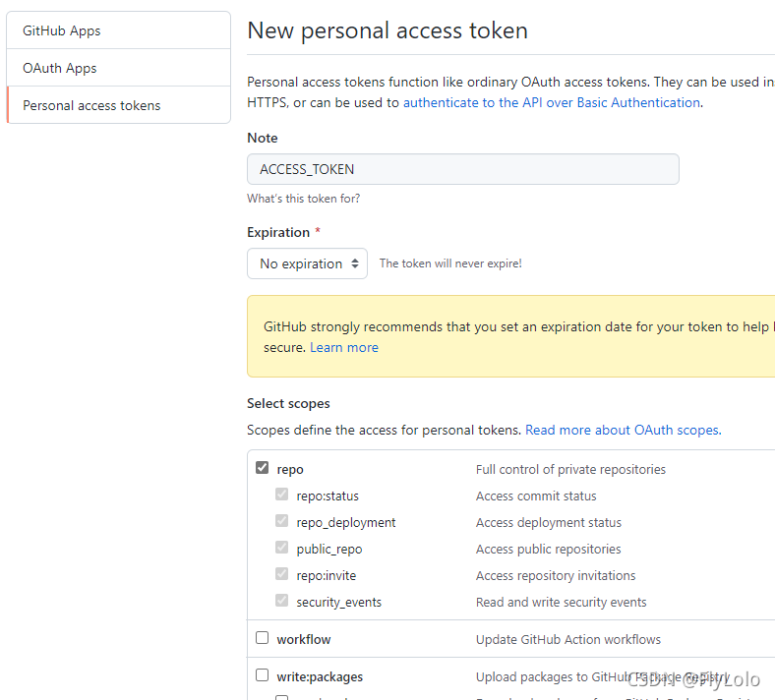Follow the authenticate to the API link

click(552, 102)
